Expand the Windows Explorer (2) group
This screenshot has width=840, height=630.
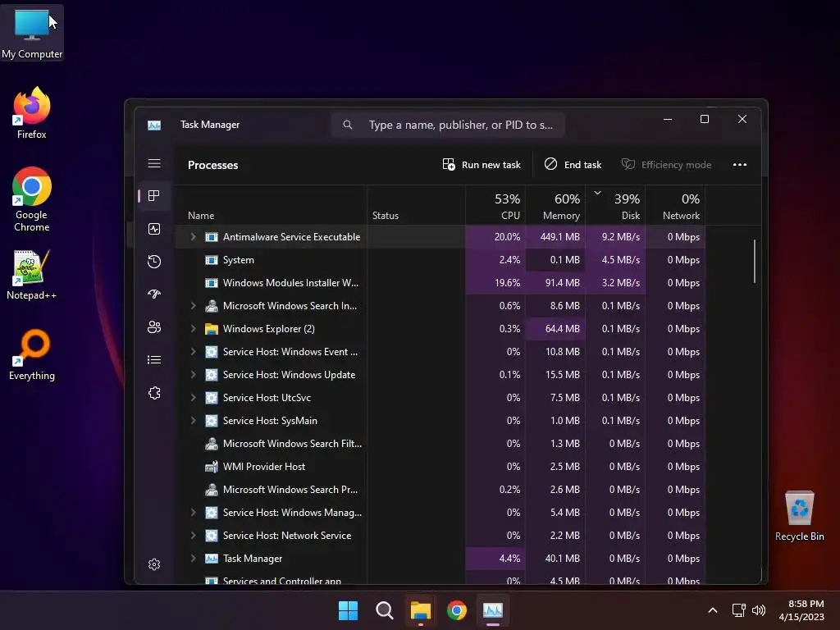coord(194,329)
